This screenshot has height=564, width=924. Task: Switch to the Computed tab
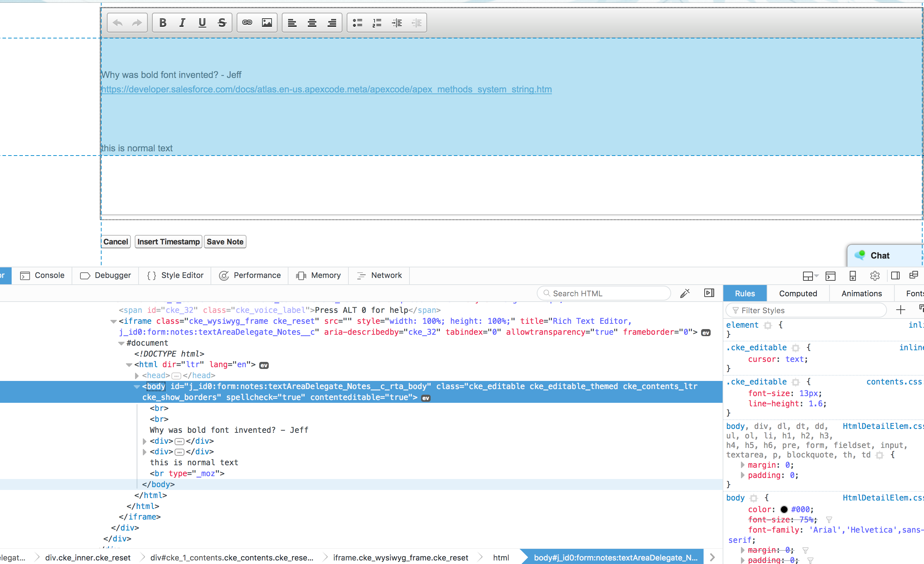click(x=798, y=293)
